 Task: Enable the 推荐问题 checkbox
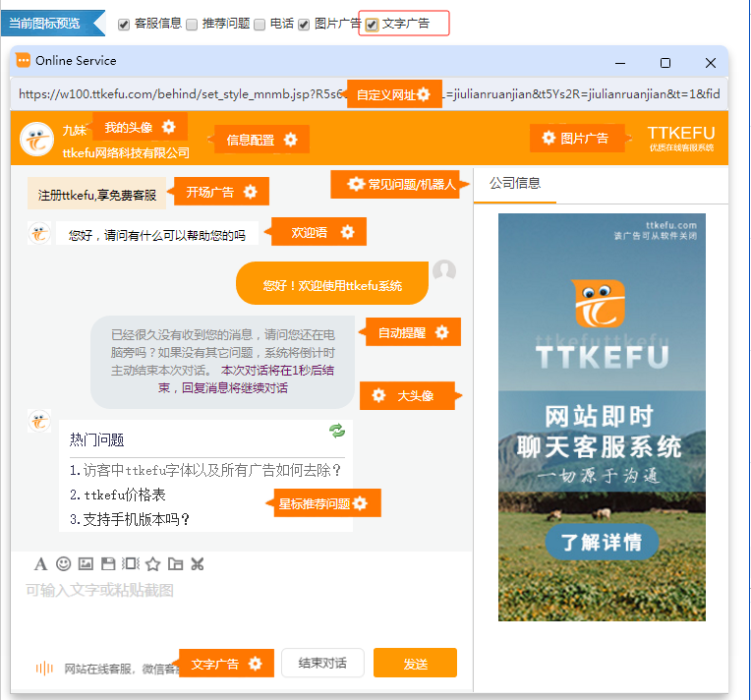(192, 25)
